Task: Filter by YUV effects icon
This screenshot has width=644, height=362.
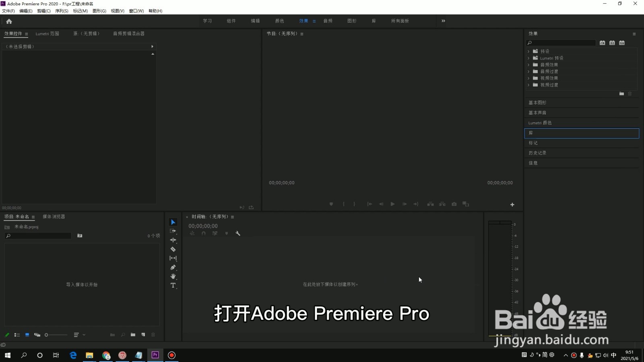Action: (622, 43)
